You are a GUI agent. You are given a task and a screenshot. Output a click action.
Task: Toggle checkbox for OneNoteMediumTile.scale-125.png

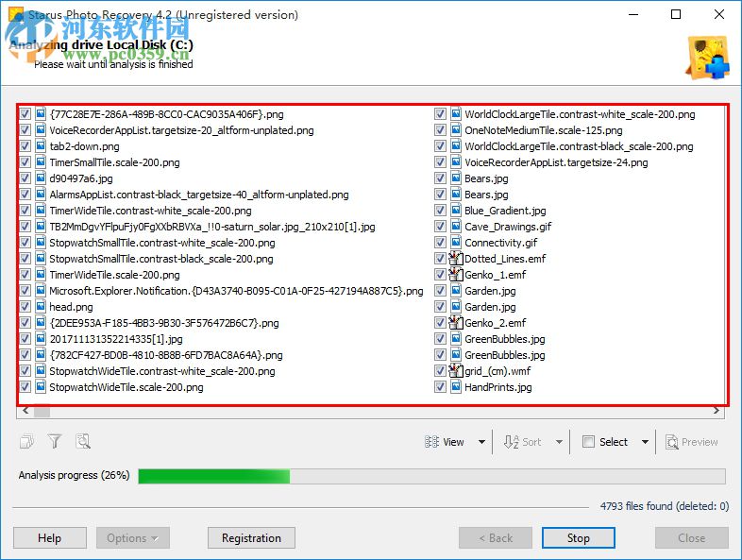pos(440,130)
